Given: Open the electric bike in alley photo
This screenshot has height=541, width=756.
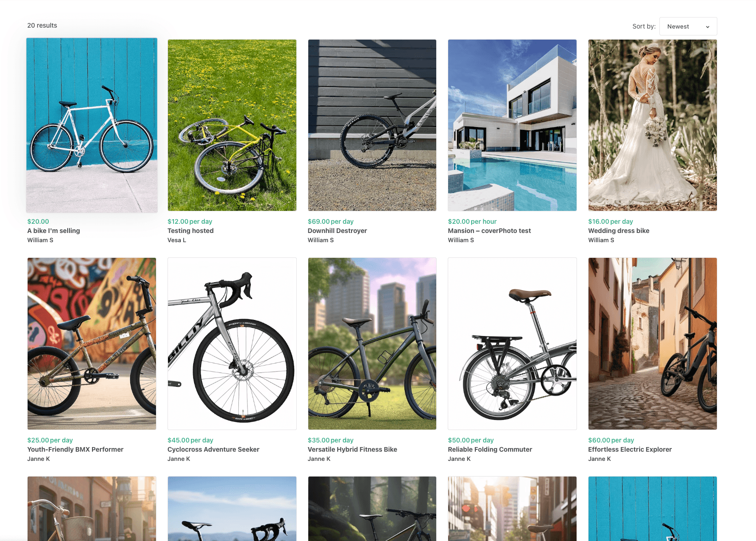Looking at the screenshot, I should pyautogui.click(x=652, y=343).
